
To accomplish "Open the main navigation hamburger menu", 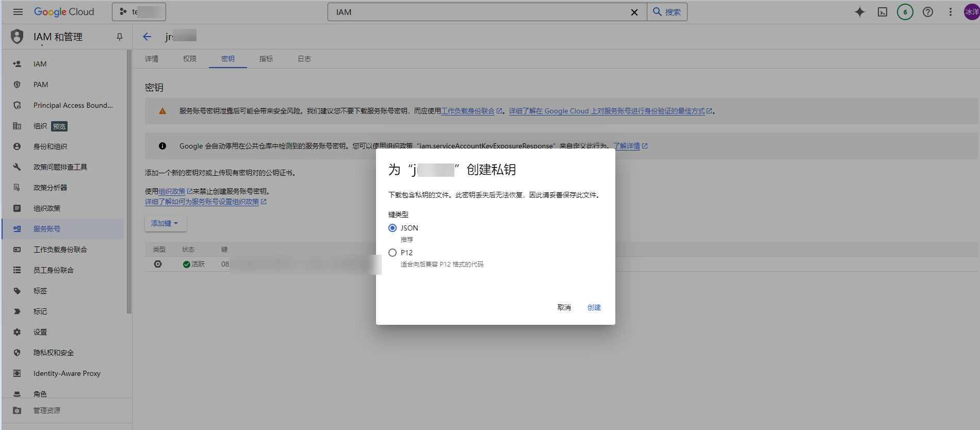I will [18, 12].
